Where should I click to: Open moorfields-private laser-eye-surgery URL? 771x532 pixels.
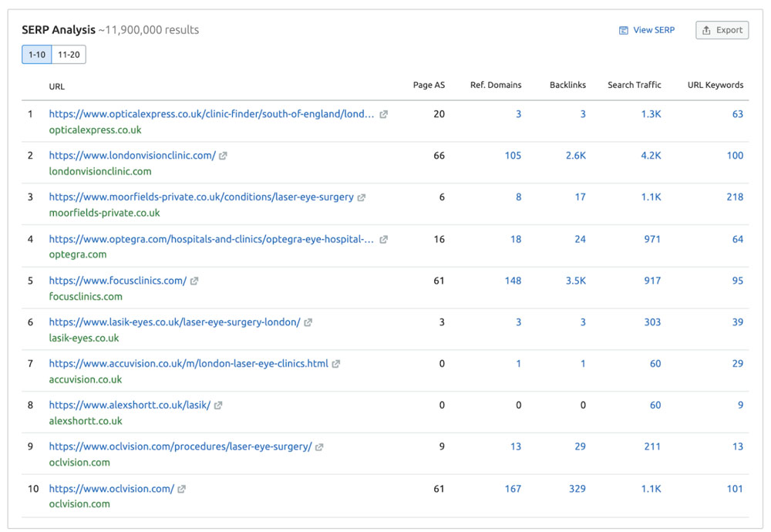201,197
